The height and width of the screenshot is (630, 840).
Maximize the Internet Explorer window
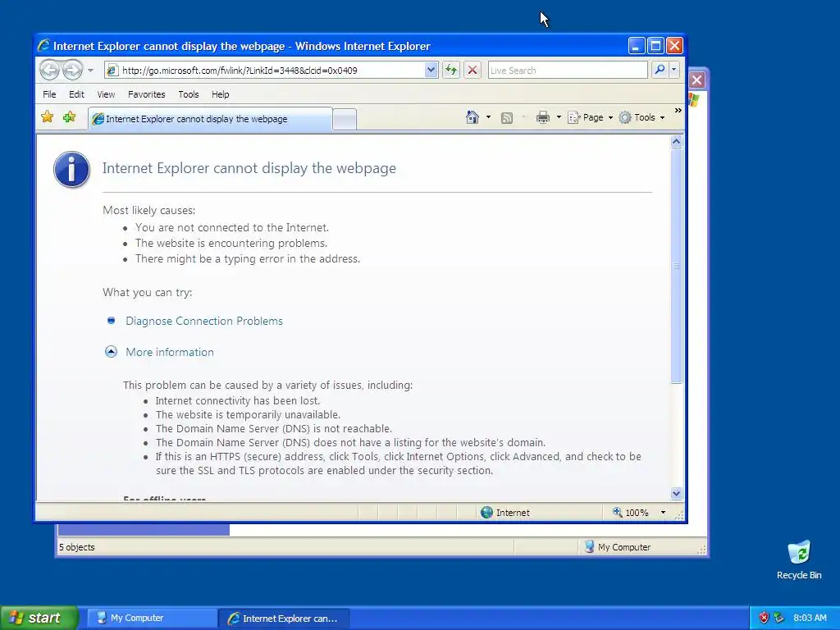tap(655, 46)
